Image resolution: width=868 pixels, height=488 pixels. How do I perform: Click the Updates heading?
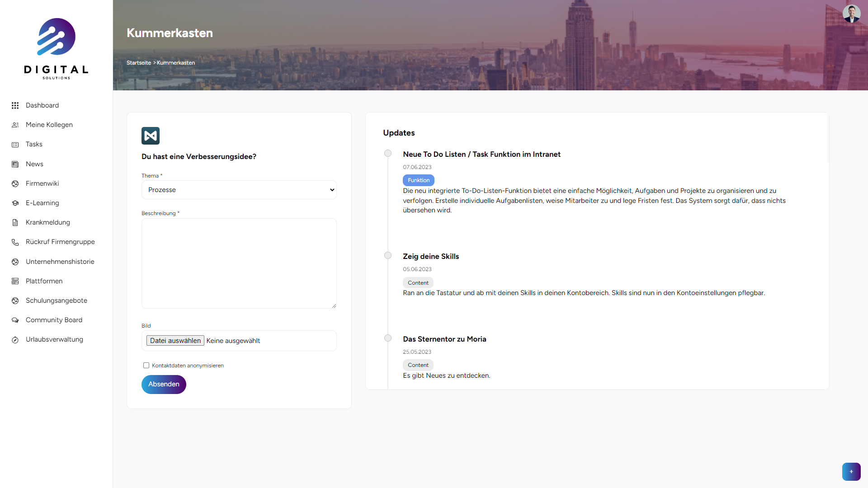399,133
